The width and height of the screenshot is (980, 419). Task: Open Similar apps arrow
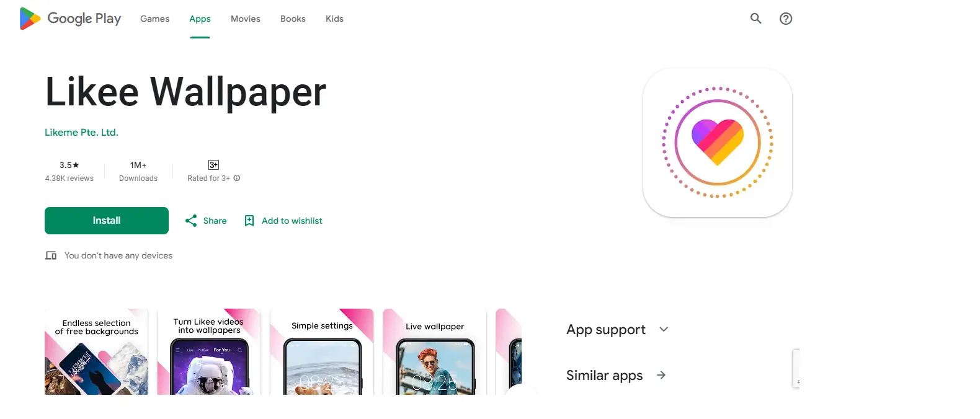661,375
